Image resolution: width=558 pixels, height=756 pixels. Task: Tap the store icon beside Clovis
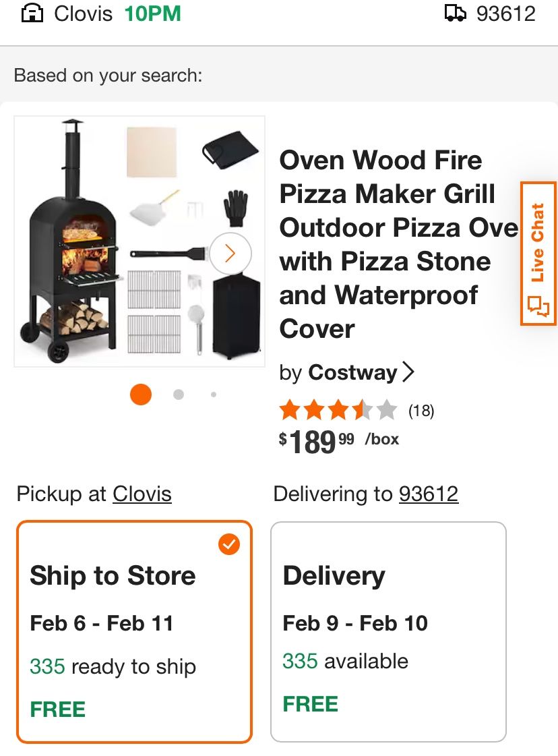coord(32,13)
